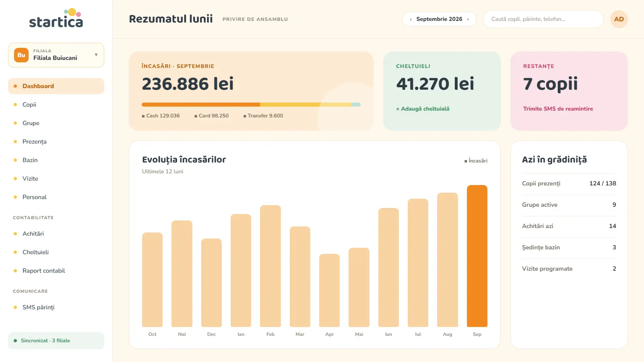Click the Achitări azi row
Screen dimensions: 644x362
click(569, 226)
